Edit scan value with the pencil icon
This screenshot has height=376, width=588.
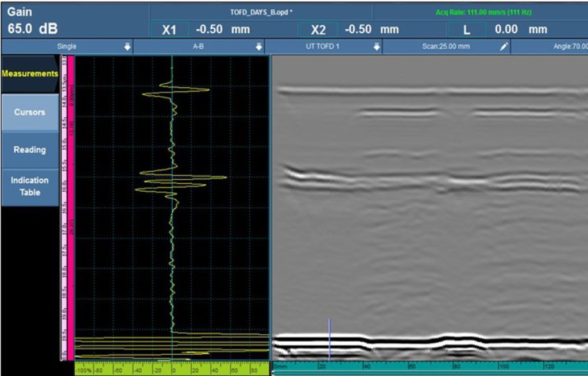pyautogui.click(x=504, y=46)
